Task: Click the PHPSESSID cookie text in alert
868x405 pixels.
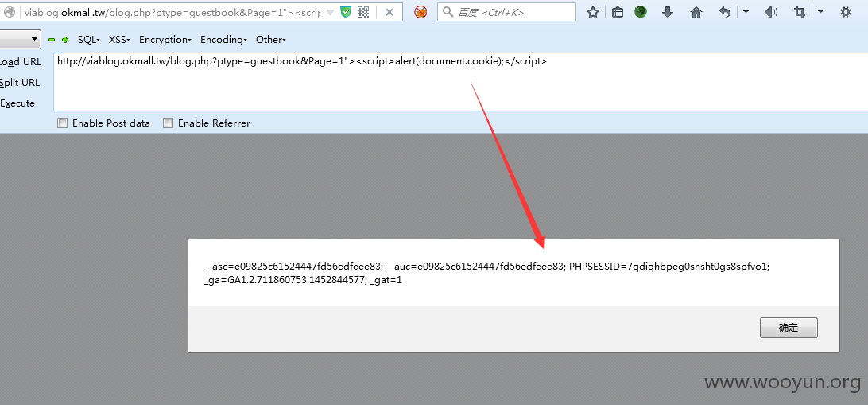Action: [669, 267]
